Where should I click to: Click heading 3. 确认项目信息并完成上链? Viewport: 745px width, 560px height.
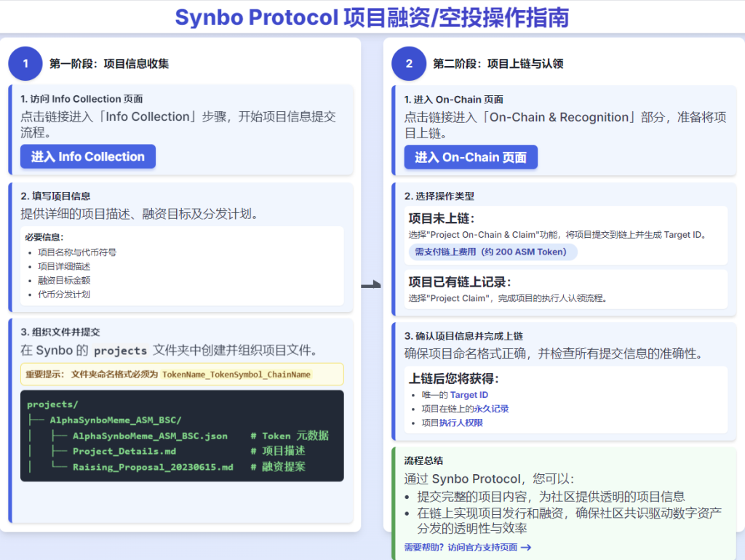(463, 336)
